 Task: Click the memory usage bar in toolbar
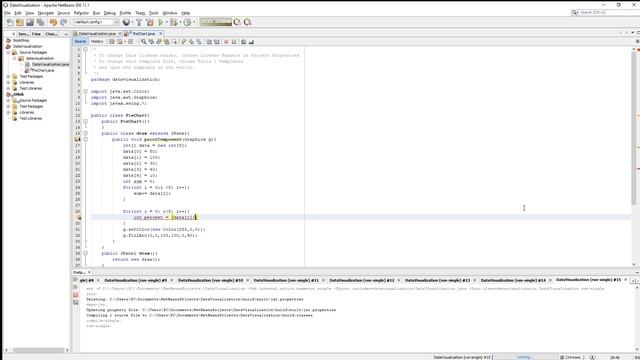pyautogui.click(x=216, y=22)
